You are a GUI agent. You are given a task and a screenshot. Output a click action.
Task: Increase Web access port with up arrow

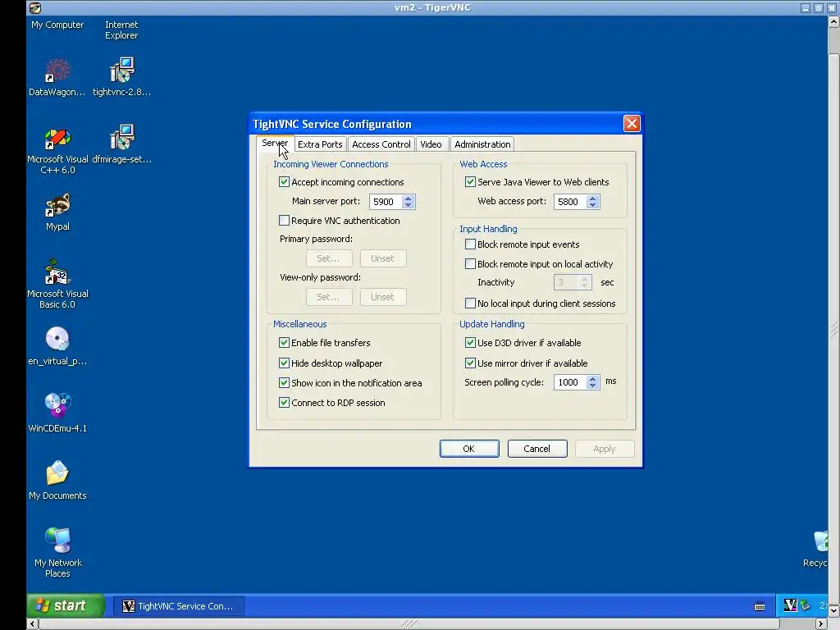(592, 199)
